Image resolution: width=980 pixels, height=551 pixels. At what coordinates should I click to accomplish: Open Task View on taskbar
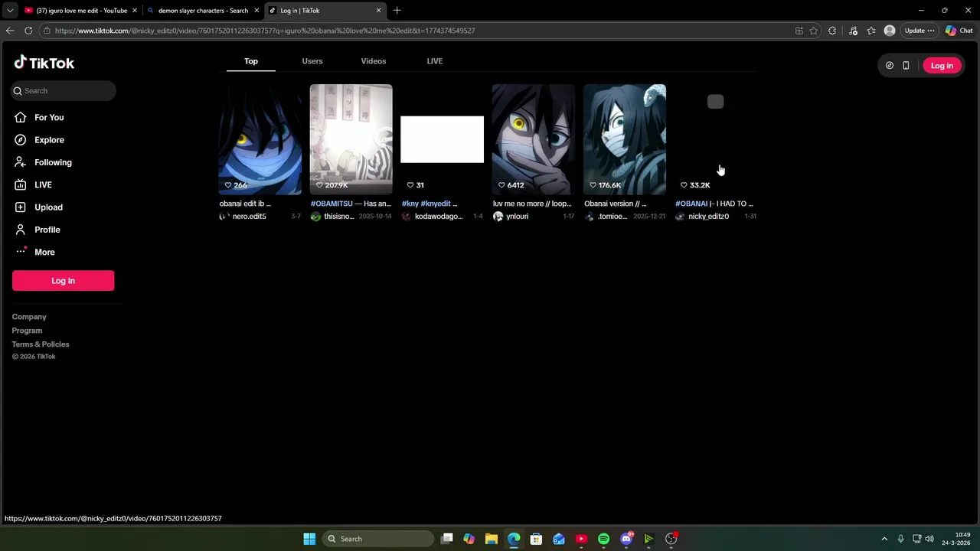pyautogui.click(x=447, y=539)
